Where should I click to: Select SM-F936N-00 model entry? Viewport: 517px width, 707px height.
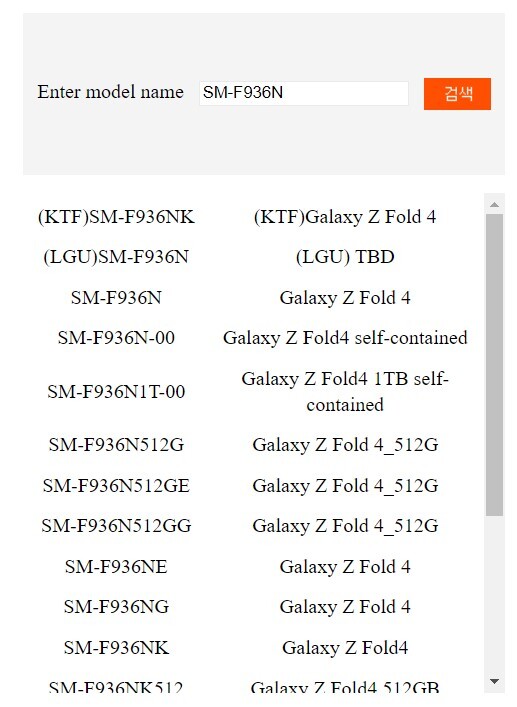coord(116,338)
